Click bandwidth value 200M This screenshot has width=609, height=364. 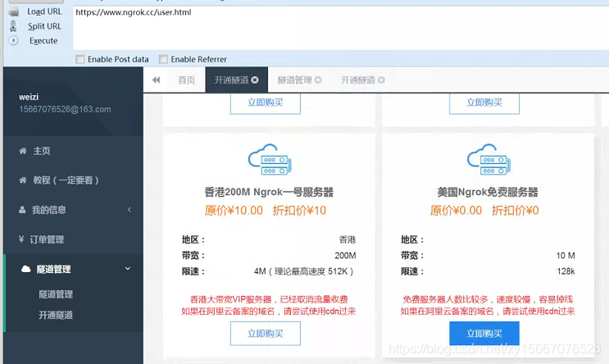point(345,256)
